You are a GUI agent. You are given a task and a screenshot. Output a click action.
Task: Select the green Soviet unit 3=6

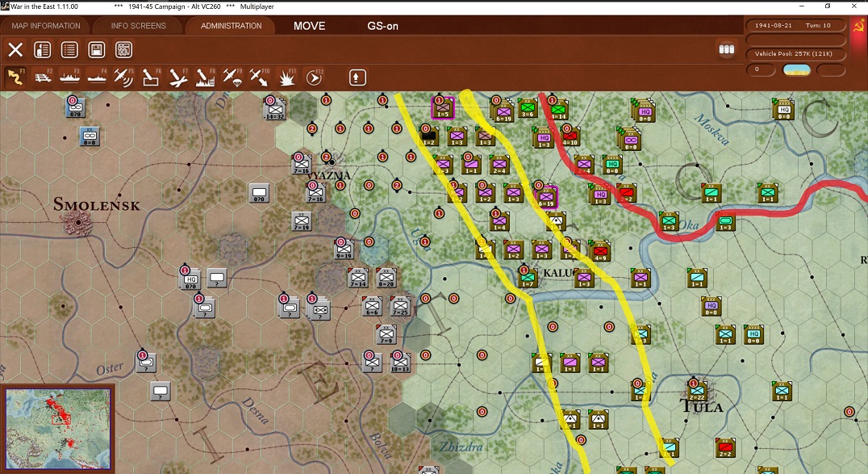(528, 107)
